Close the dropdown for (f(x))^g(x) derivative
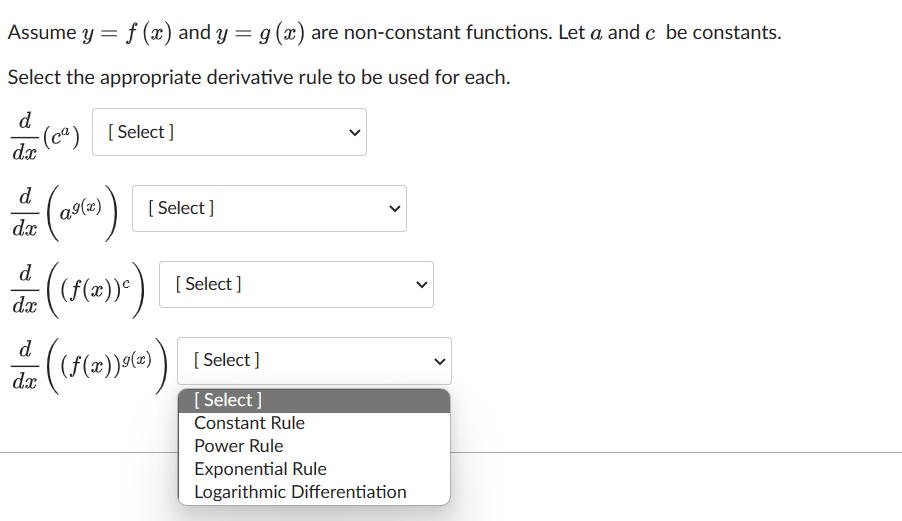 click(314, 361)
